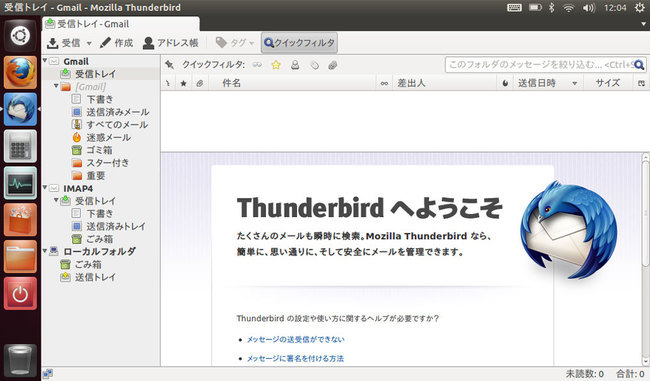
Task: Open the アドレス帳 address book
Action: click(x=170, y=43)
